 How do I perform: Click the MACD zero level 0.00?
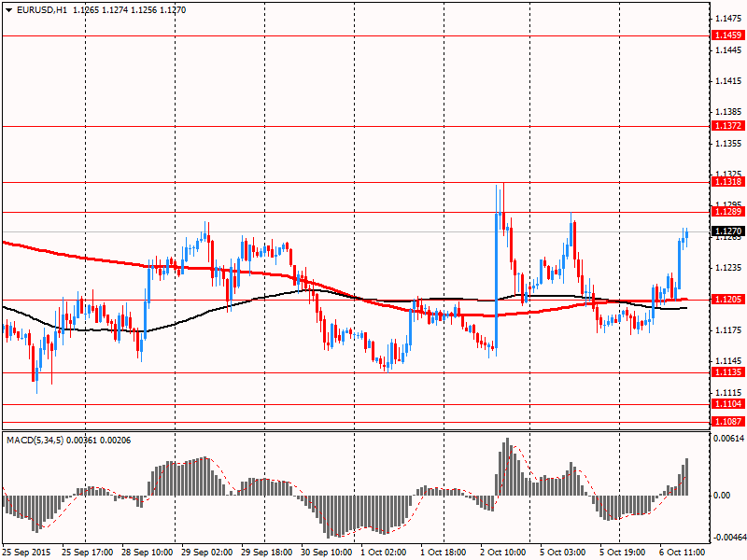(x=722, y=496)
